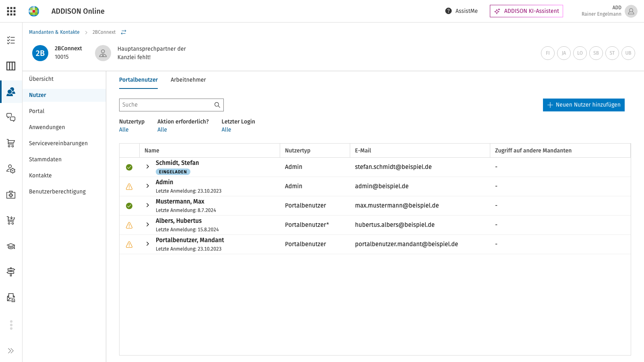Open the columns board sidebar icon

point(11,66)
